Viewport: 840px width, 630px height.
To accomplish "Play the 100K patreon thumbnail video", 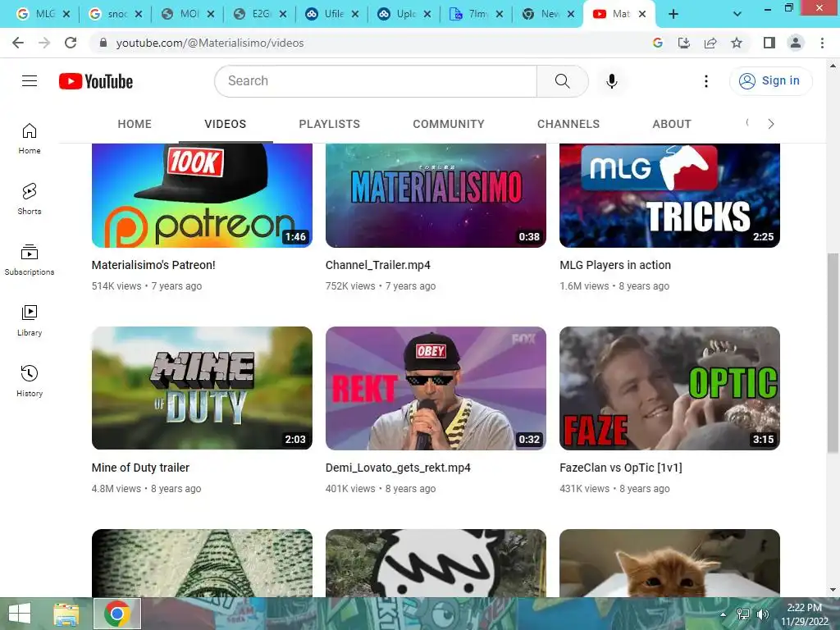I will 202,195.
